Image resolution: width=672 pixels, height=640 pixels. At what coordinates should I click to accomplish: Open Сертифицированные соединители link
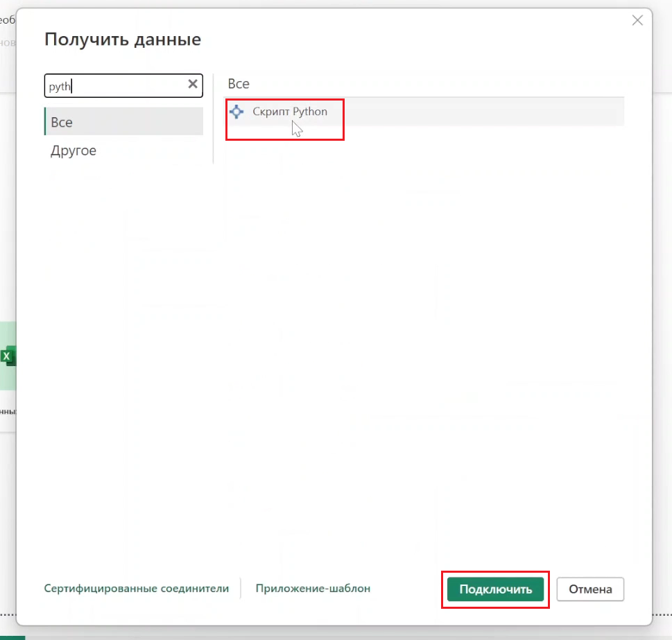click(x=137, y=588)
